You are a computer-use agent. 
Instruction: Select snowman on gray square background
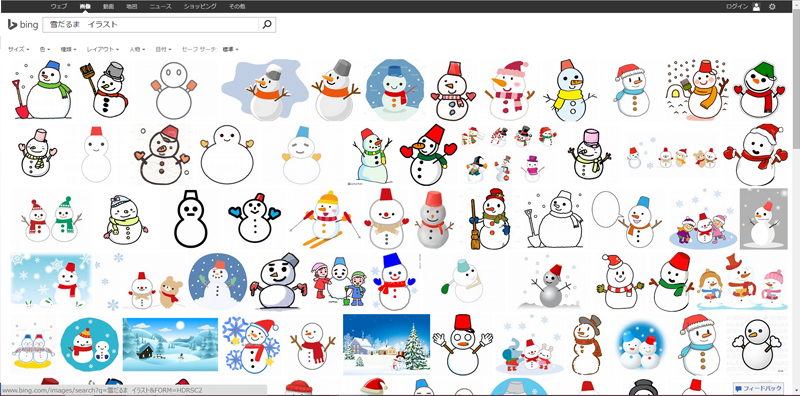coord(763,219)
